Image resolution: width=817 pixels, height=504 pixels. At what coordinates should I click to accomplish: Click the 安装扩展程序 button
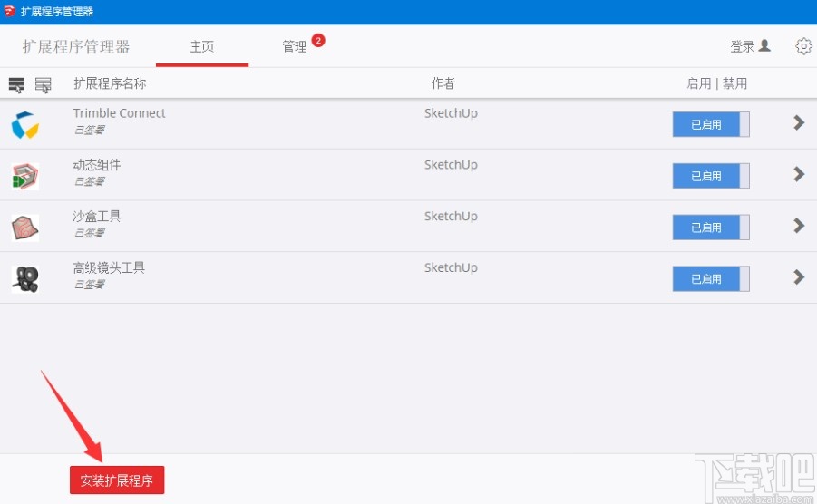coord(117,480)
